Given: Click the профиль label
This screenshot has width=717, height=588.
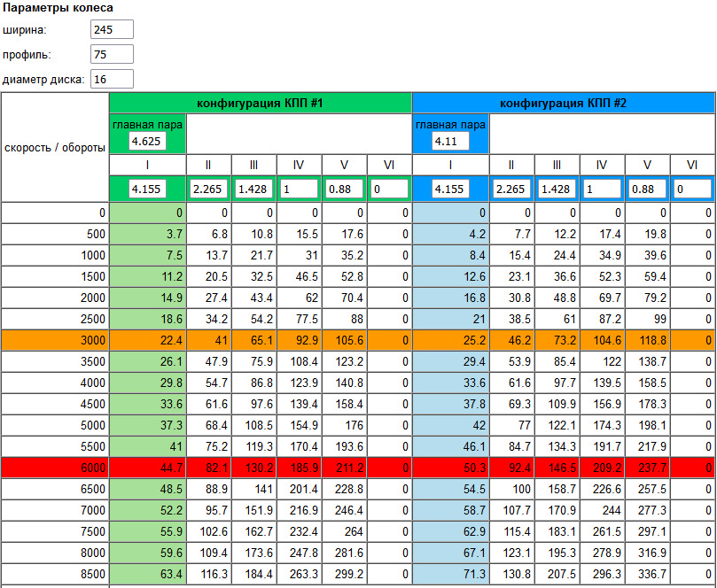Looking at the screenshot, I should coord(27,55).
